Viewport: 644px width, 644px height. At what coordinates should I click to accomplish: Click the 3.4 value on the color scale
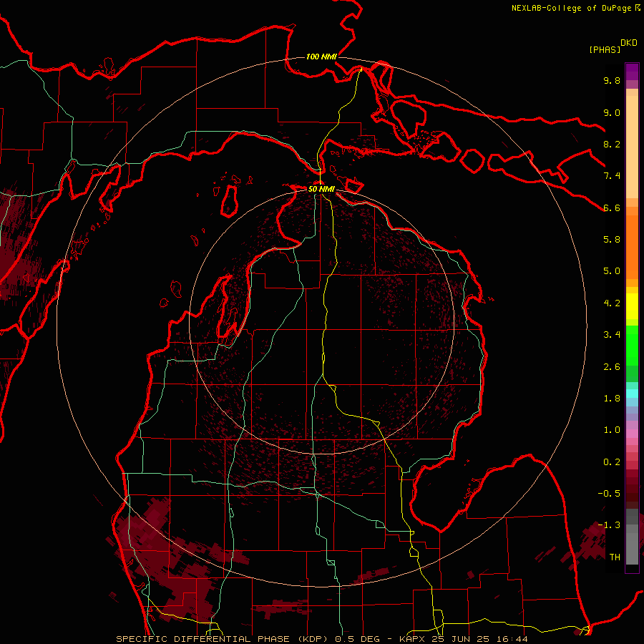(612, 335)
